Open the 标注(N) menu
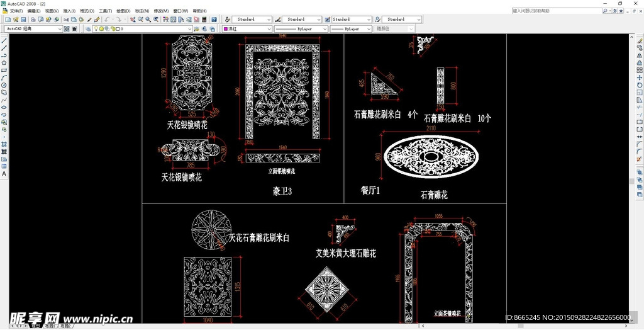Viewport: 644px width, 330px height. pos(142,11)
